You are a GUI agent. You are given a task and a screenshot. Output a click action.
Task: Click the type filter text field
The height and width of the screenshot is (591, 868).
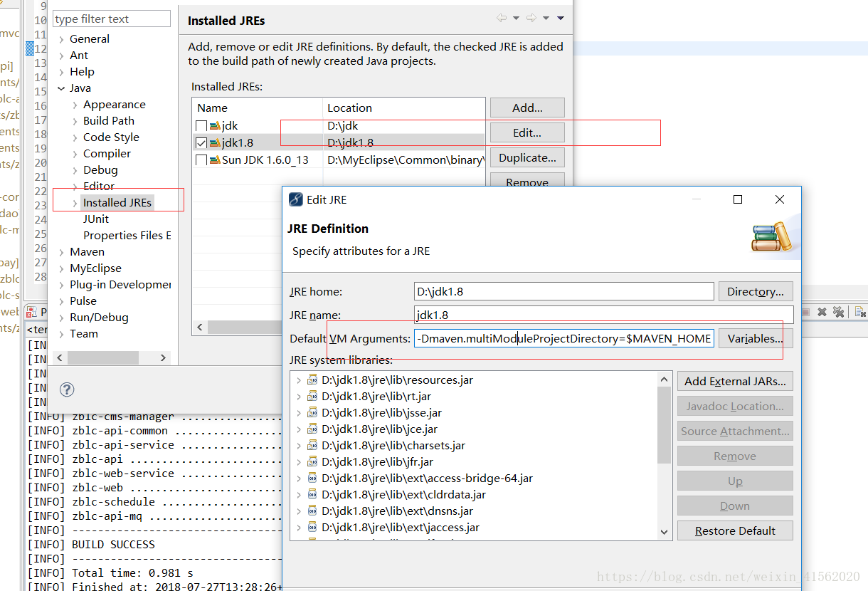tap(112, 19)
